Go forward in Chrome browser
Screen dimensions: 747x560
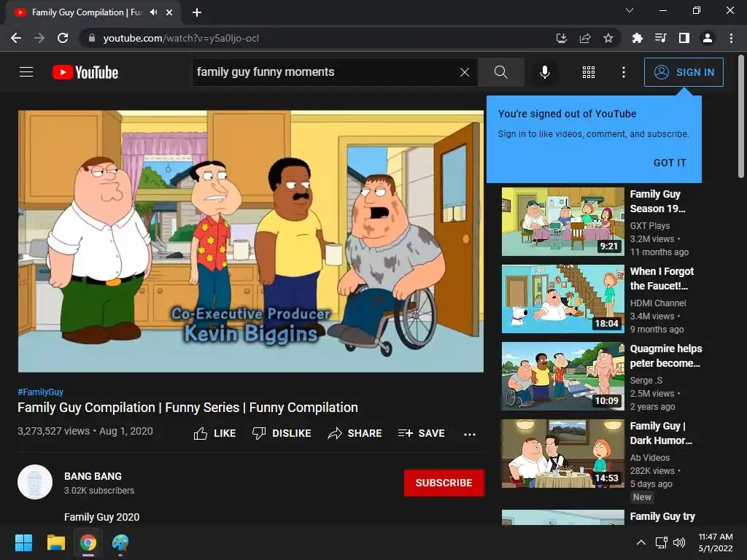[x=39, y=38]
